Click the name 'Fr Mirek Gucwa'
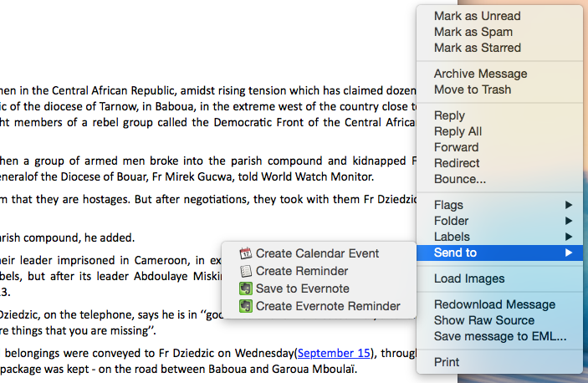The image size is (588, 383). (x=192, y=176)
